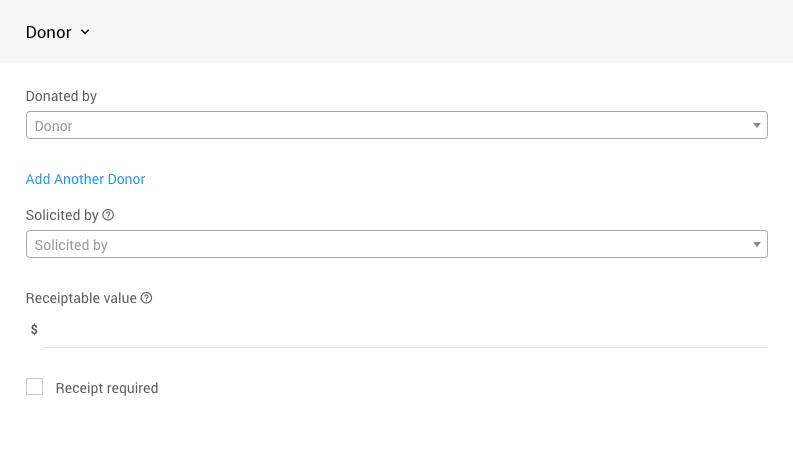This screenshot has height=450, width=793.
Task: Click the Receipt required label text
Action: 107,388
